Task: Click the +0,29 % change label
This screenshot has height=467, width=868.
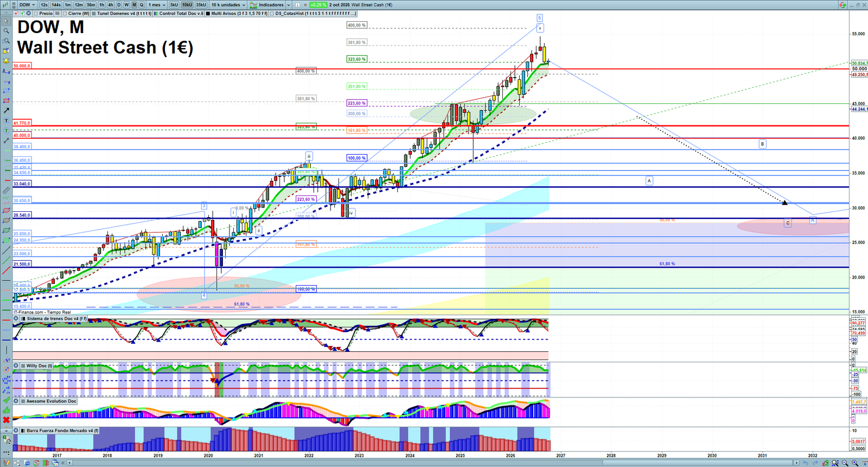Action: pos(318,5)
